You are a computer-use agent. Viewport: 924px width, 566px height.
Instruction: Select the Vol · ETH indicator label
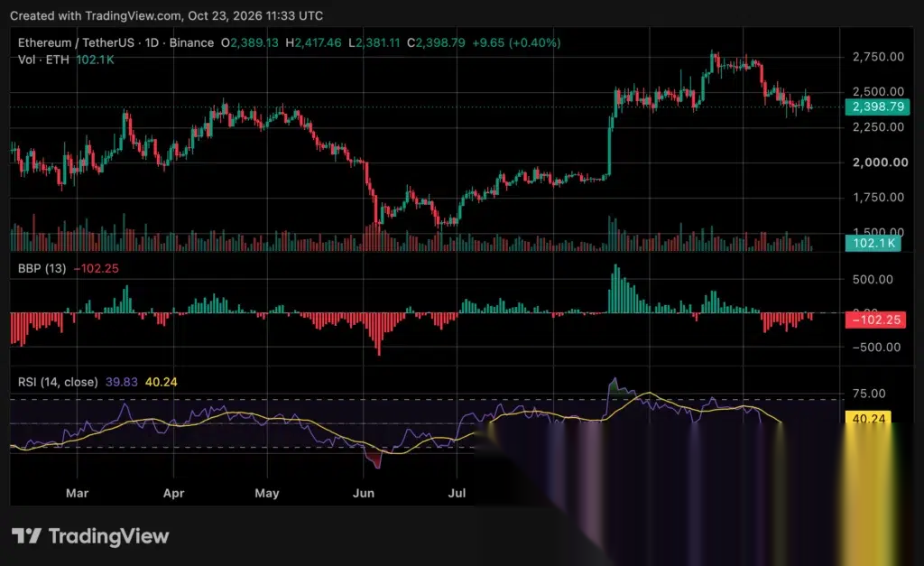tap(43, 60)
